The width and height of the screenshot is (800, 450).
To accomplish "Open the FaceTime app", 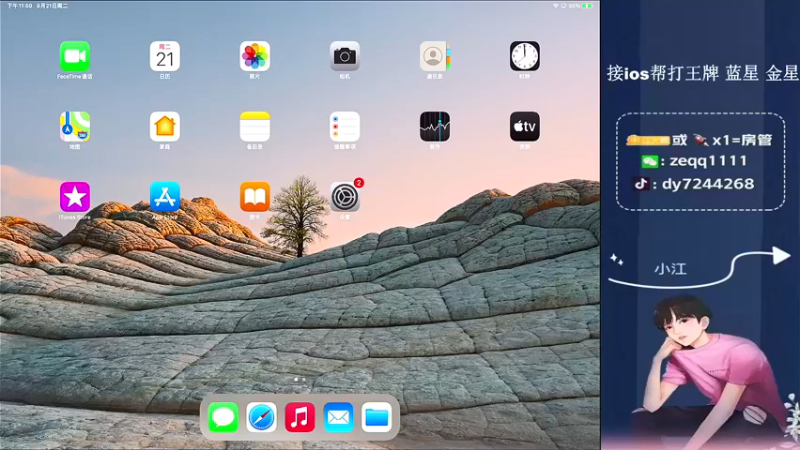I will click(x=75, y=56).
